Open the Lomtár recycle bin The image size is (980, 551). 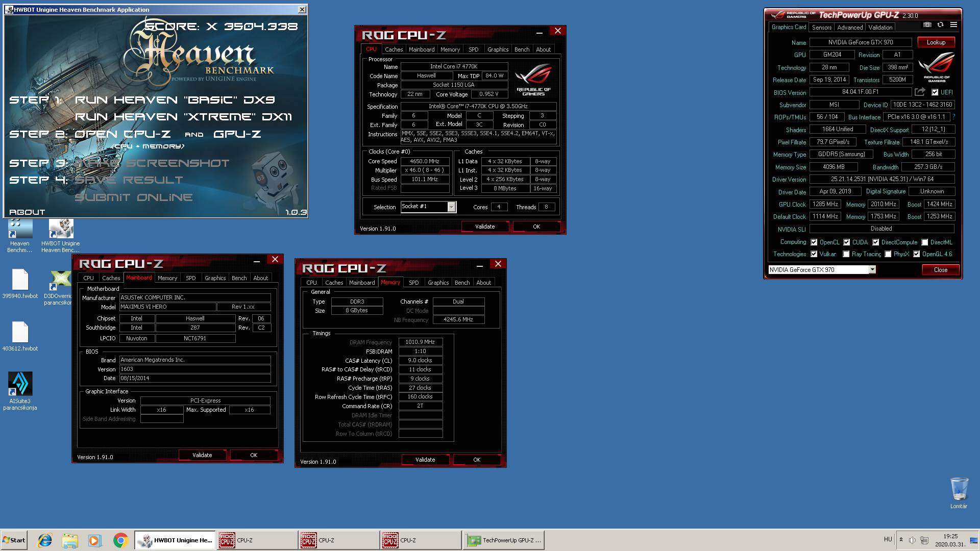(x=959, y=493)
